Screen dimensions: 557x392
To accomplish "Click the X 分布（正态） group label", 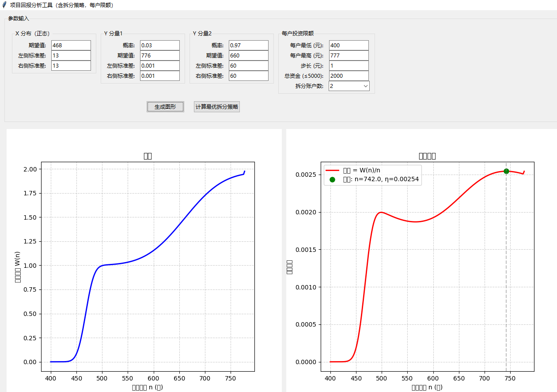I will pos(32,34).
